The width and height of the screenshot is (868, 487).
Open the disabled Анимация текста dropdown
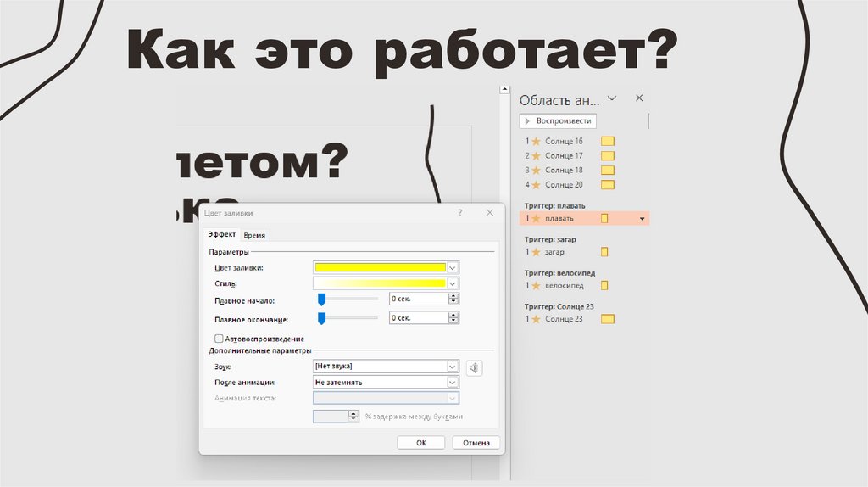[453, 399]
